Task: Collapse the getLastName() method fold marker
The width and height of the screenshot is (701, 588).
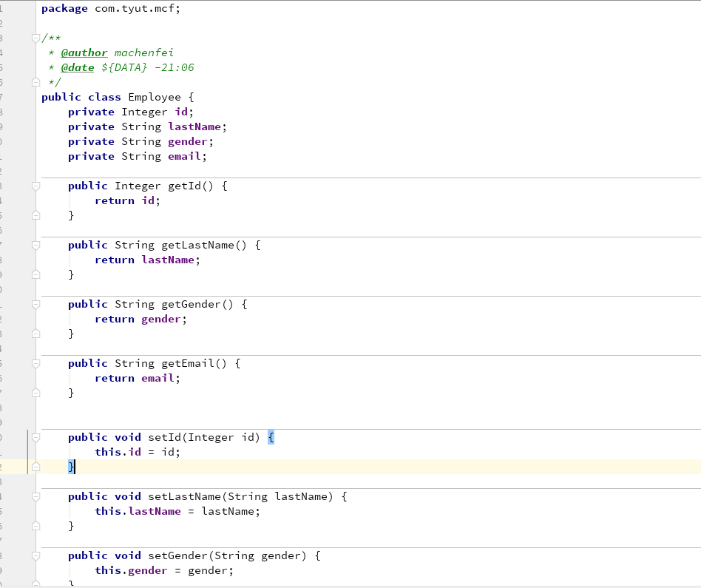Action: pos(35,245)
